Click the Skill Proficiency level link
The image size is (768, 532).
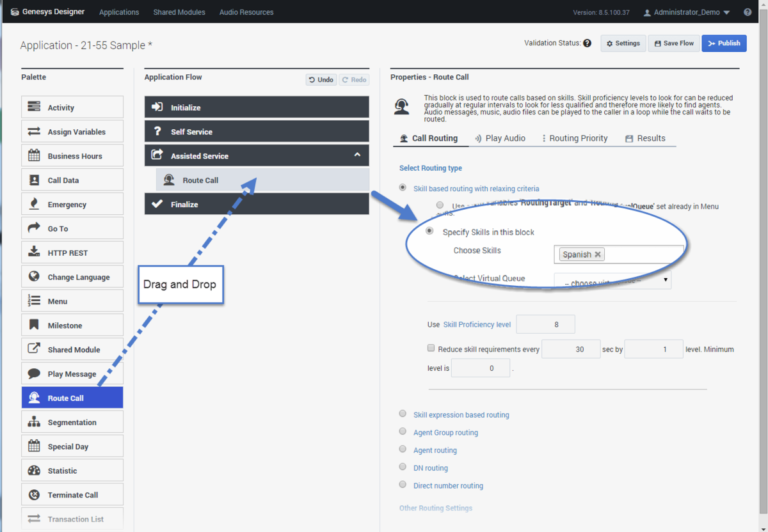click(x=477, y=325)
